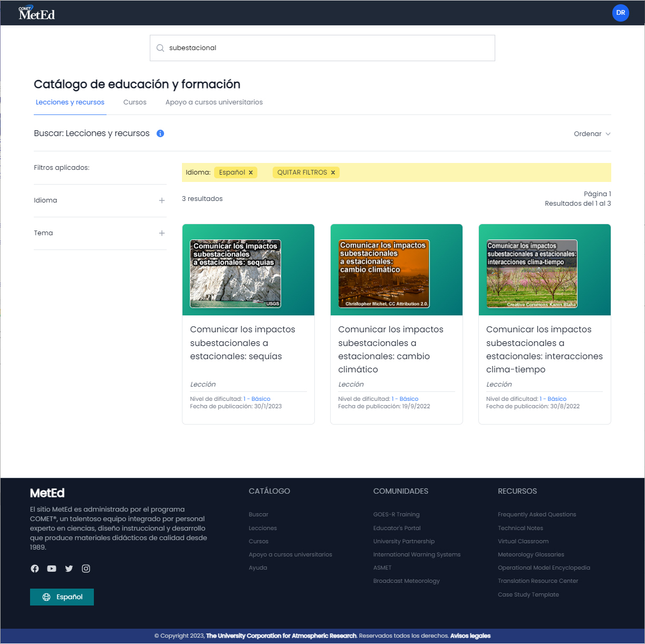645x644 pixels.
Task: Click the blue search info icon
Action: [x=160, y=133]
